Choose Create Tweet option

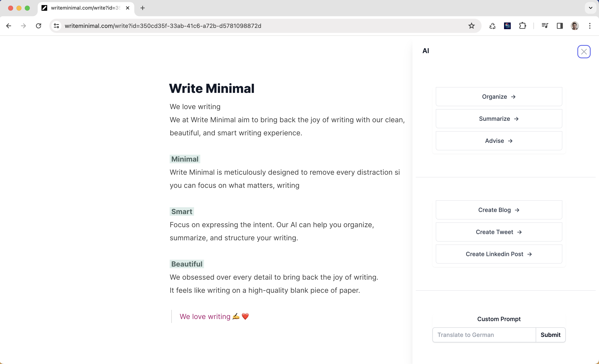click(499, 232)
